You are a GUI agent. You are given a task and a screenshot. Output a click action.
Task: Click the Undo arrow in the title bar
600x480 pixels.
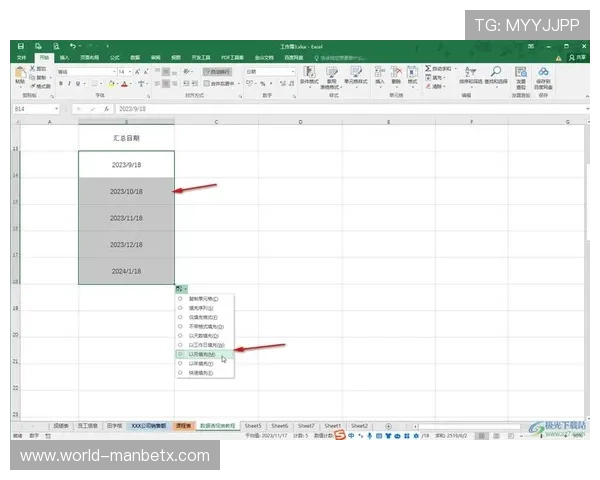point(73,46)
